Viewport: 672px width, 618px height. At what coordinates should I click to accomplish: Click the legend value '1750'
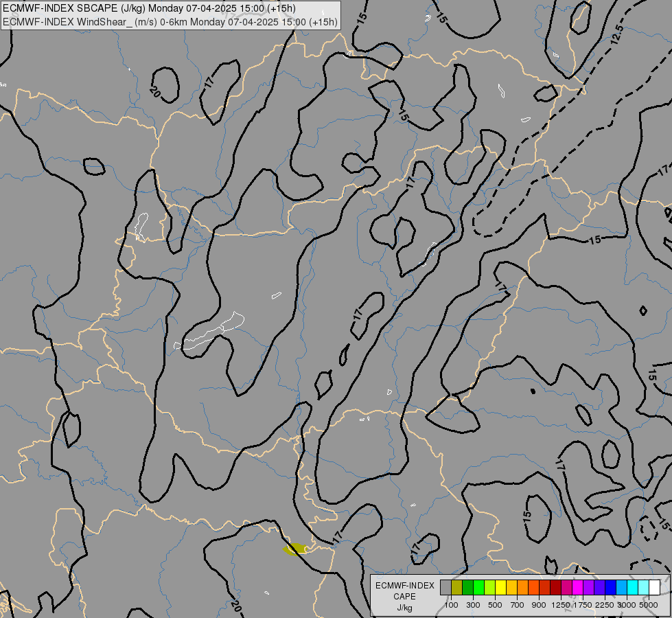click(583, 605)
